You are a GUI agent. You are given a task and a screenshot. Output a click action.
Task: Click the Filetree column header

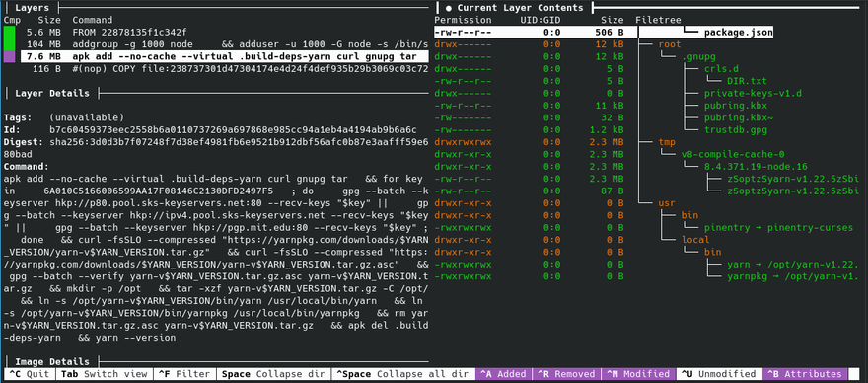[658, 20]
